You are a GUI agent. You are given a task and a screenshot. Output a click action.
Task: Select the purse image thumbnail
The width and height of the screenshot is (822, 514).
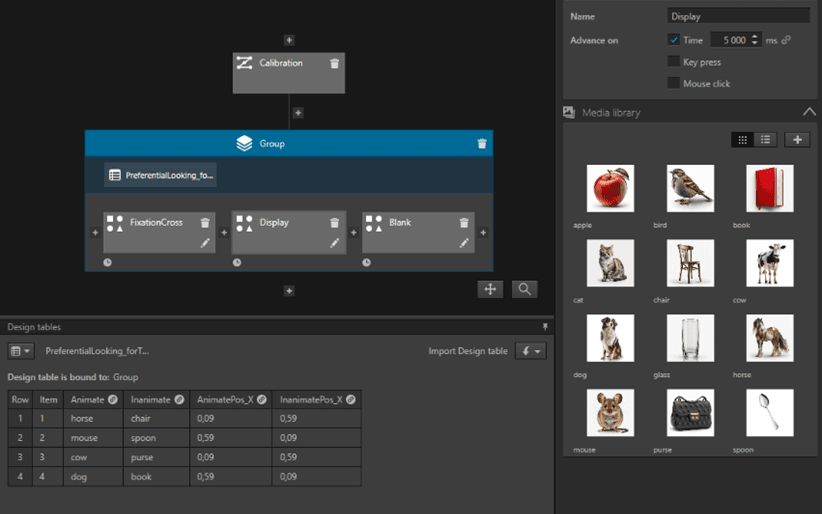(690, 413)
